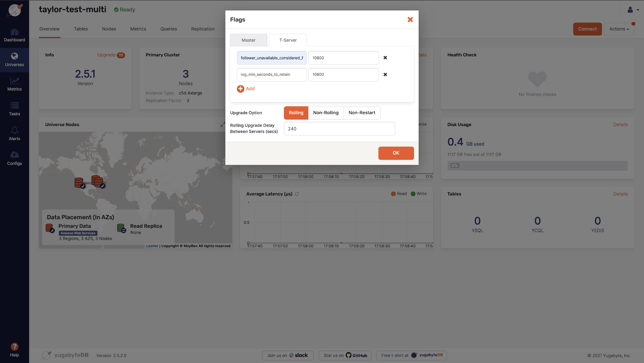Open the user profile dropdown
The width and height of the screenshot is (644, 363).
(633, 10)
